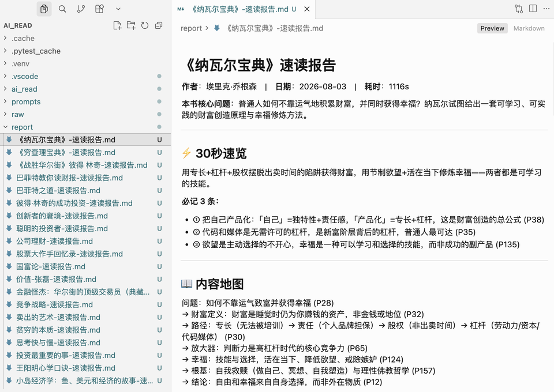
Task: Open 小岛经济学：鱼、美元和经济的故事 file
Action: (85, 381)
